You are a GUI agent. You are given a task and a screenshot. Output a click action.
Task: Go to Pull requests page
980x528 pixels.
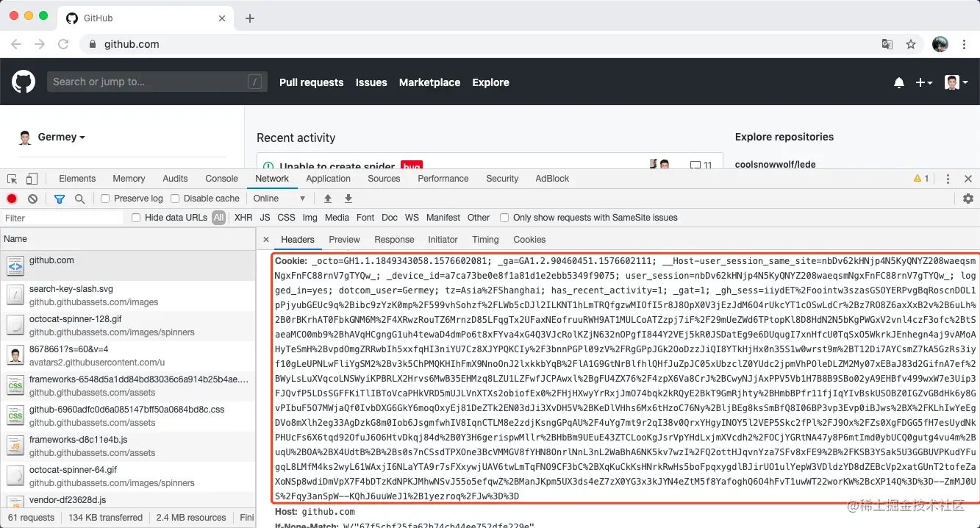point(311,82)
